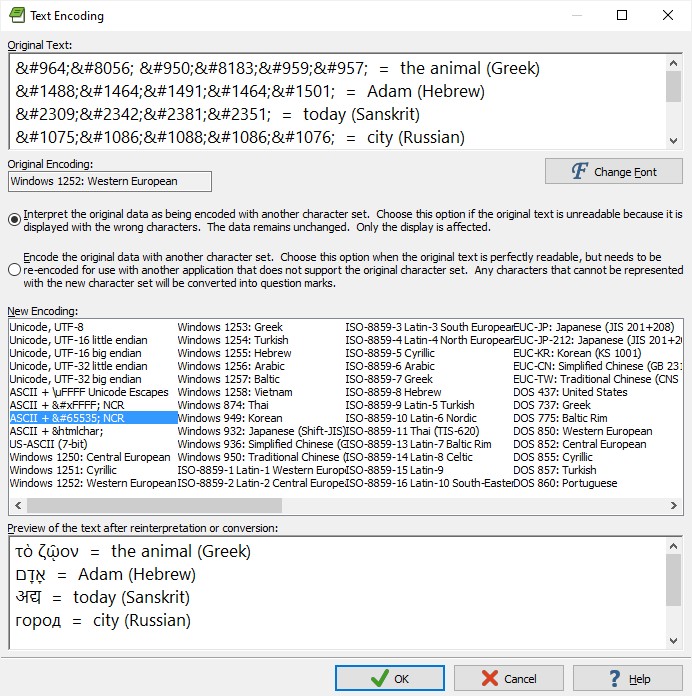Choose Unicode, UTF-8 from the encoding list

point(47,327)
